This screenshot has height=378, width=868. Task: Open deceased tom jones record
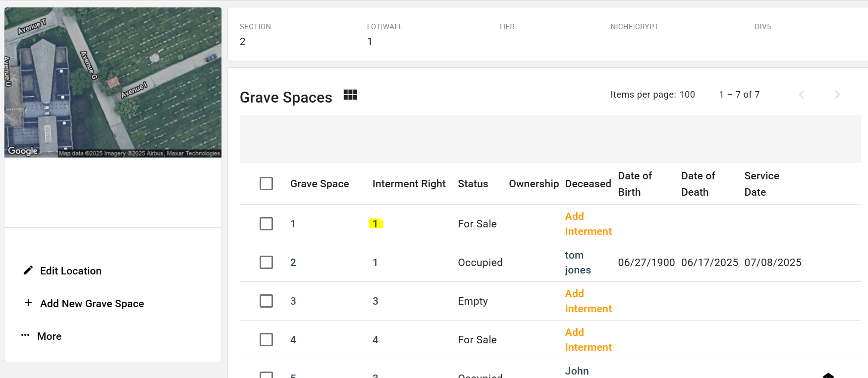(x=578, y=263)
